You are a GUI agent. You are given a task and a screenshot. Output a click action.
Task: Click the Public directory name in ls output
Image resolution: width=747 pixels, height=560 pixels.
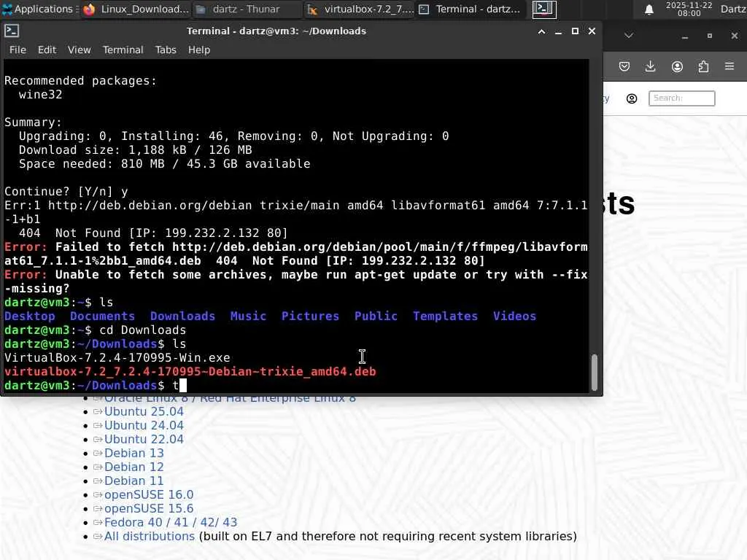tap(376, 316)
